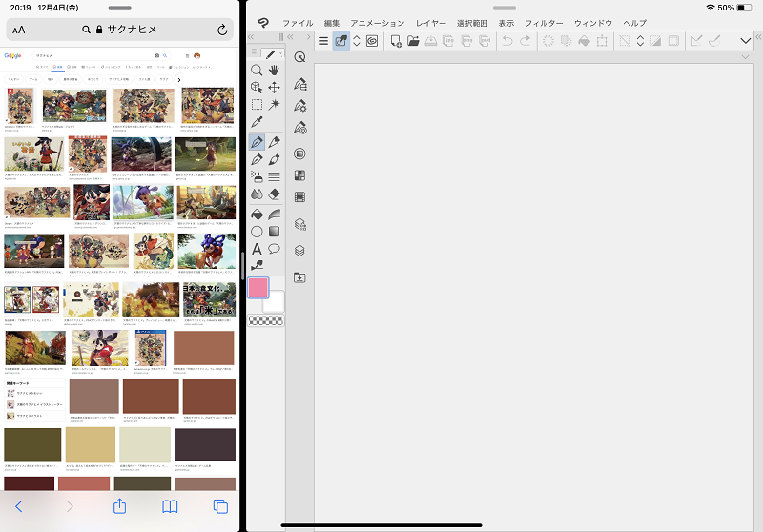763x532 pixels.
Task: Collapse left palette dock double arrows
Action: [x=251, y=37]
